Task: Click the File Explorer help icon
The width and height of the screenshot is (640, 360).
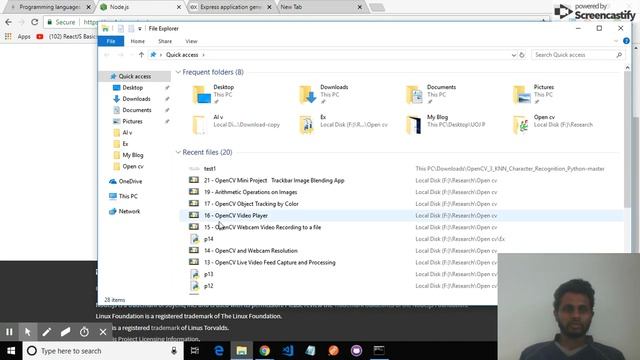Action: click(x=626, y=41)
